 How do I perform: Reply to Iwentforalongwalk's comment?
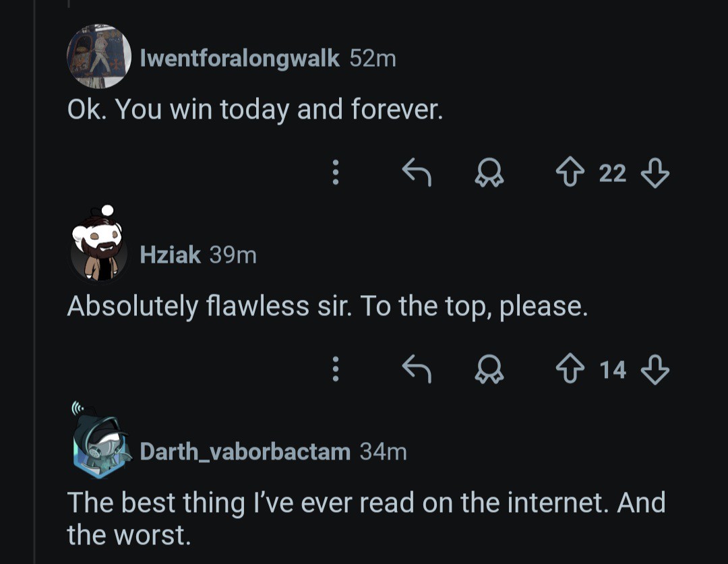pos(416,174)
